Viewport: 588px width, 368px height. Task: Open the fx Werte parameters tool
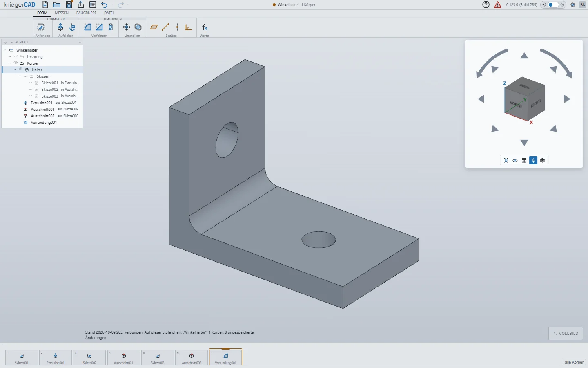(x=205, y=27)
